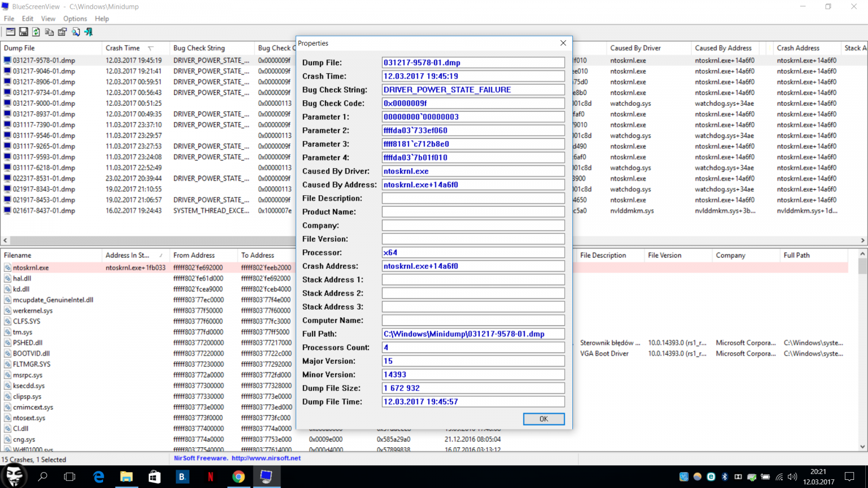Image resolution: width=868 pixels, height=488 pixels.
Task: Open the Options menu
Action: click(75, 18)
